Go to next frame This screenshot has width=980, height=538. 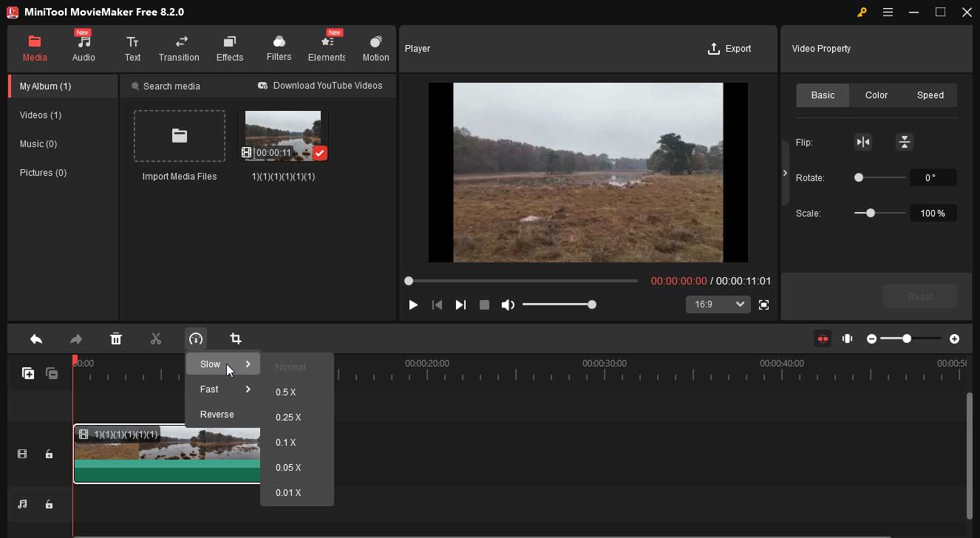click(x=460, y=304)
